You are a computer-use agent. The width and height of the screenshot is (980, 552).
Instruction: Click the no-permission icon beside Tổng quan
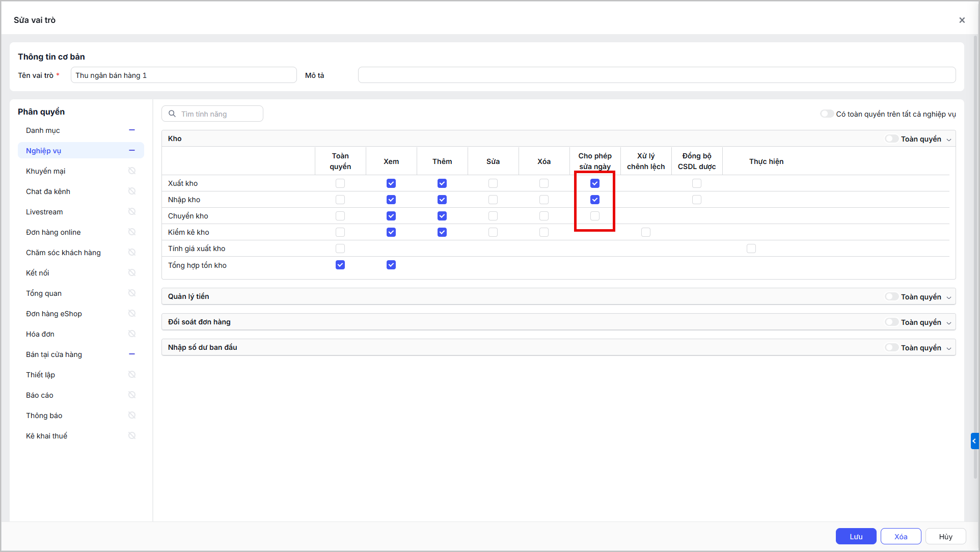[132, 293]
